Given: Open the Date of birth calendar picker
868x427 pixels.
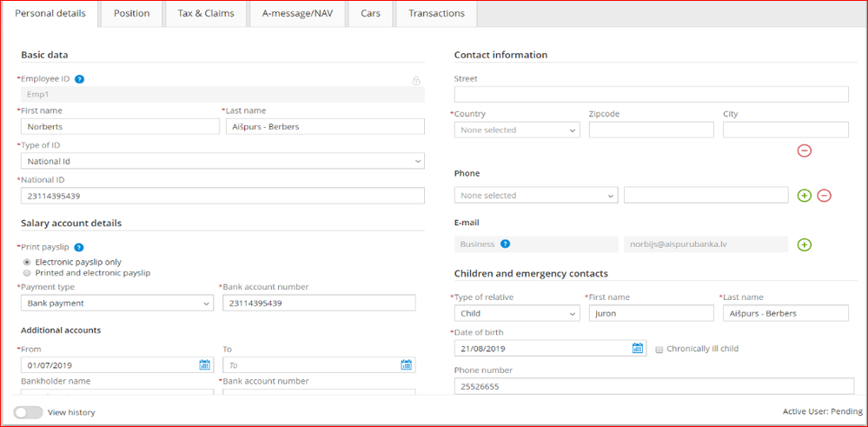Looking at the screenshot, I should [637, 349].
